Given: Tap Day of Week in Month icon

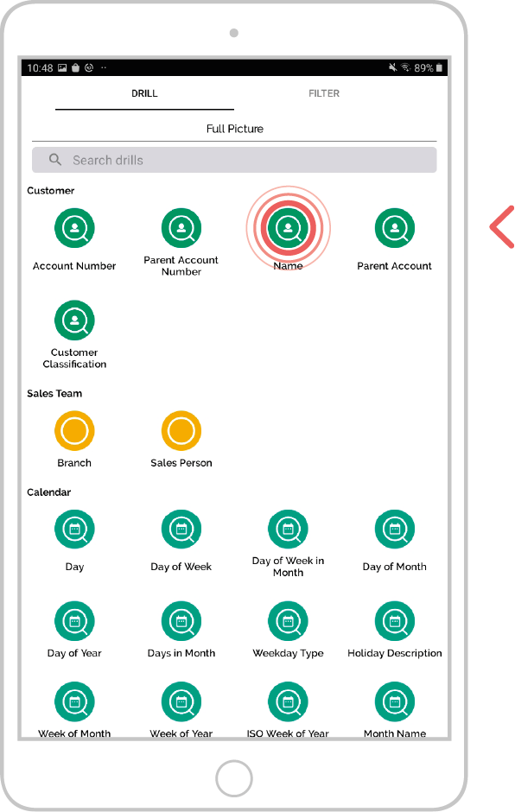Looking at the screenshot, I should click(288, 530).
